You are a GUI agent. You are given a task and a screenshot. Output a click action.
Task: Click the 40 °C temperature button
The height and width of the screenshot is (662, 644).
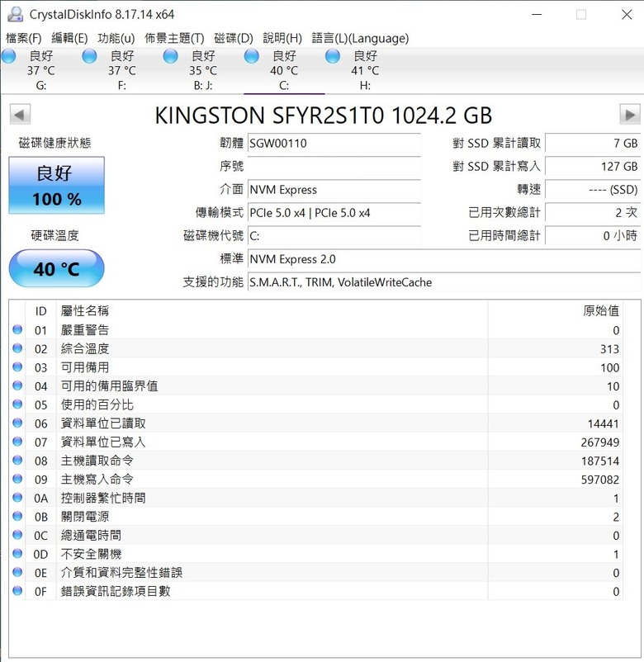[x=57, y=268]
